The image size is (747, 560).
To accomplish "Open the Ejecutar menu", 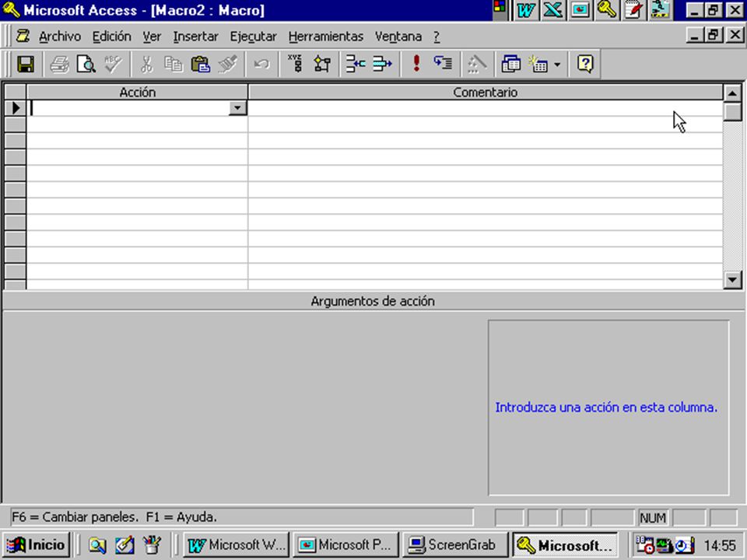I will (253, 37).
